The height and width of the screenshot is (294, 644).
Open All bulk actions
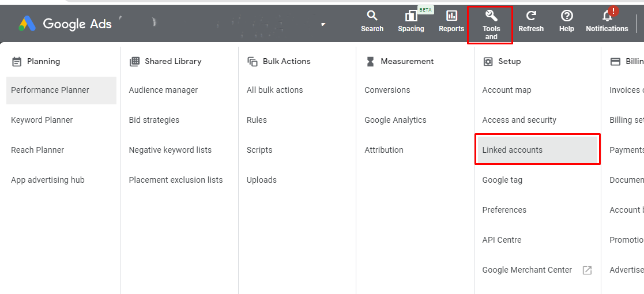(275, 90)
